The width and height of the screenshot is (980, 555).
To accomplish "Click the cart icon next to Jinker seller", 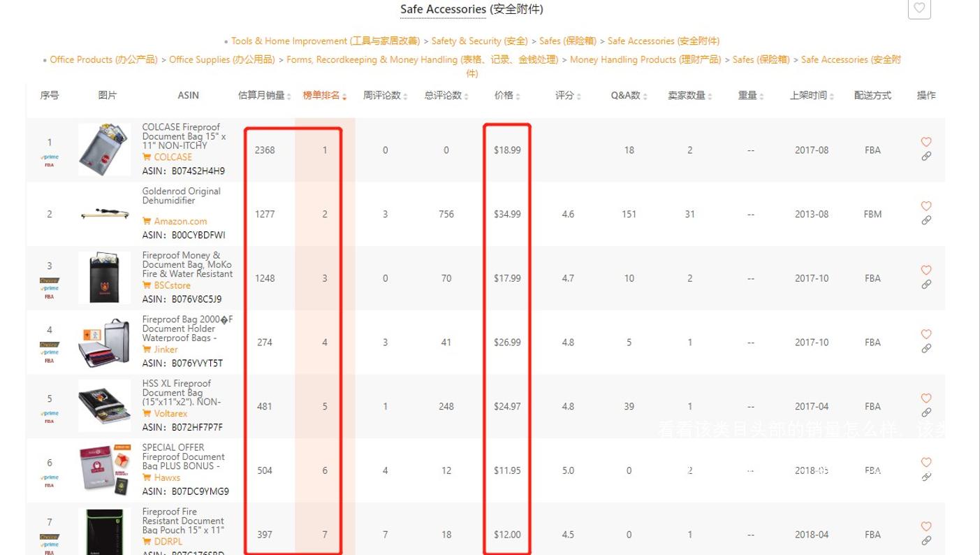I will (147, 349).
